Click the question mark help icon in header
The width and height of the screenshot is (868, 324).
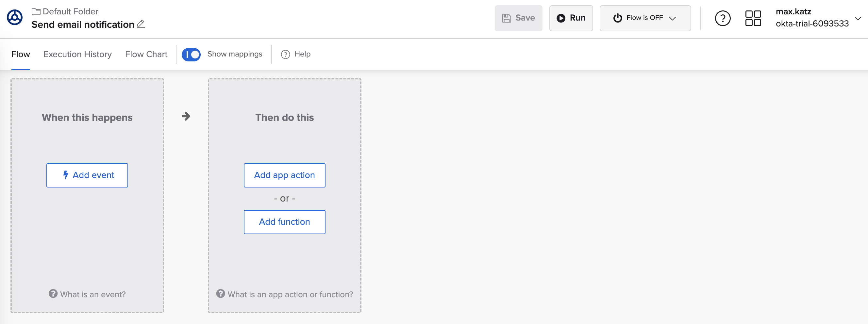(x=723, y=18)
